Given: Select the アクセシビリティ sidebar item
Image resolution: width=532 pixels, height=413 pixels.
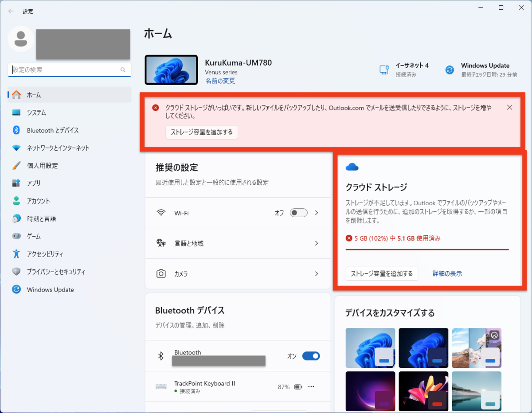Looking at the screenshot, I should tap(70, 254).
